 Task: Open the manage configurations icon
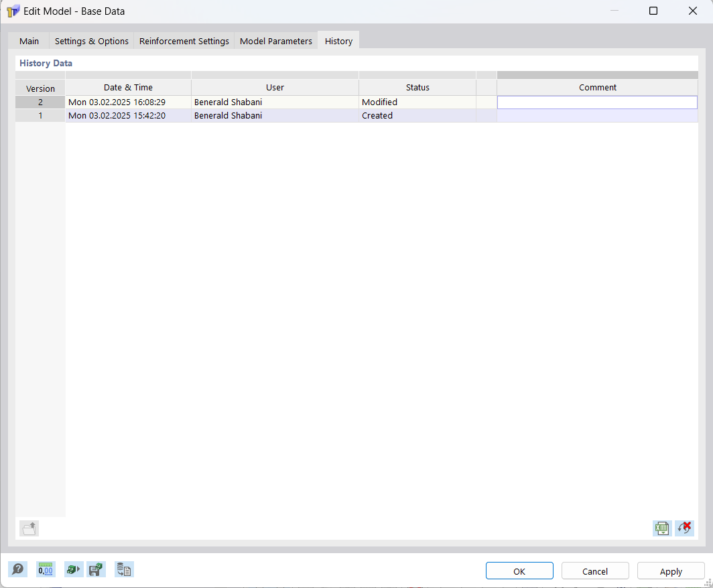(x=124, y=569)
